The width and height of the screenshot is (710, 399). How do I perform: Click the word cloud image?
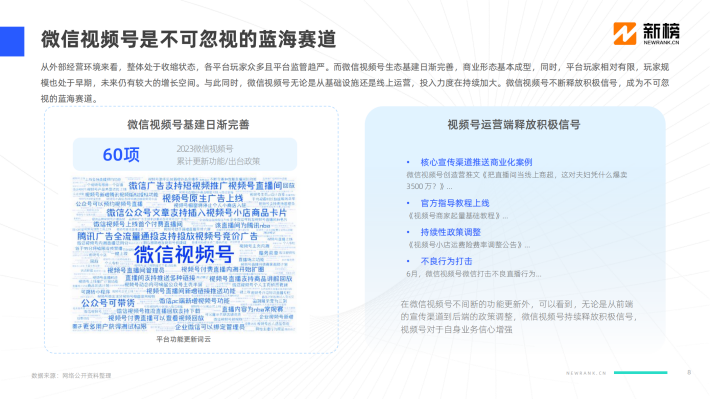[184, 255]
